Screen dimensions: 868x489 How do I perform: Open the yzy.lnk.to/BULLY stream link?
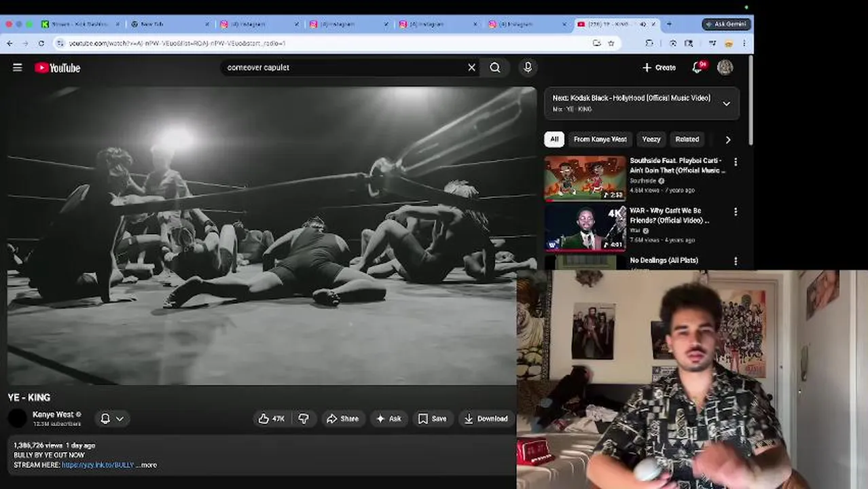pyautogui.click(x=98, y=465)
